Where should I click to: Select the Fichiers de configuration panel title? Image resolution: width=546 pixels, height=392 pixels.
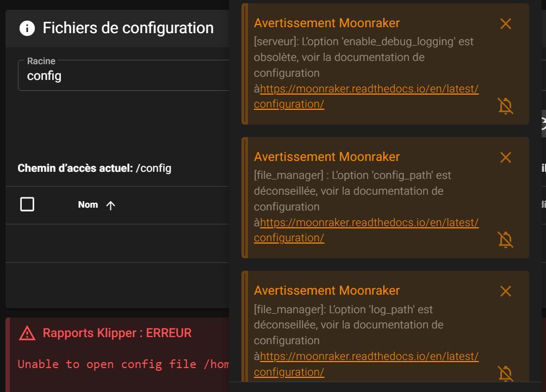tap(128, 28)
